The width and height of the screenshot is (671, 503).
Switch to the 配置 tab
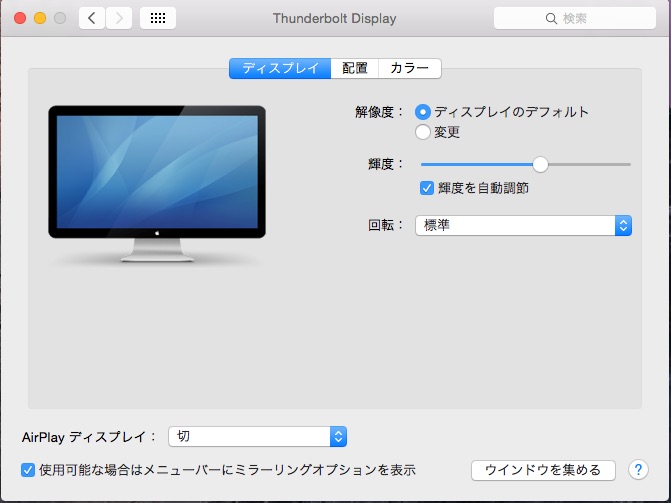pos(355,68)
